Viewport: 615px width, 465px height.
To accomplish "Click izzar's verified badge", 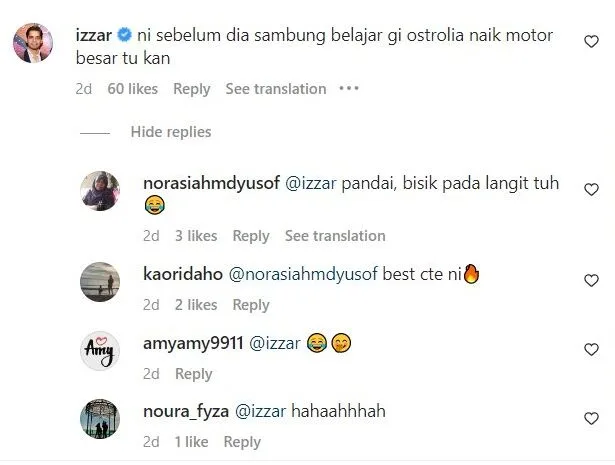I will tap(124, 35).
